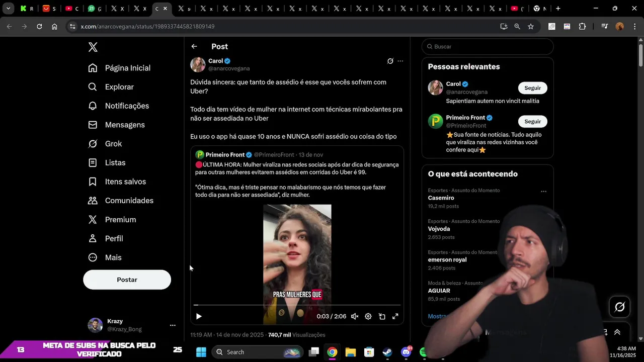This screenshot has height=362, width=644.
Task: Play the quoted video
Action: 199,316
